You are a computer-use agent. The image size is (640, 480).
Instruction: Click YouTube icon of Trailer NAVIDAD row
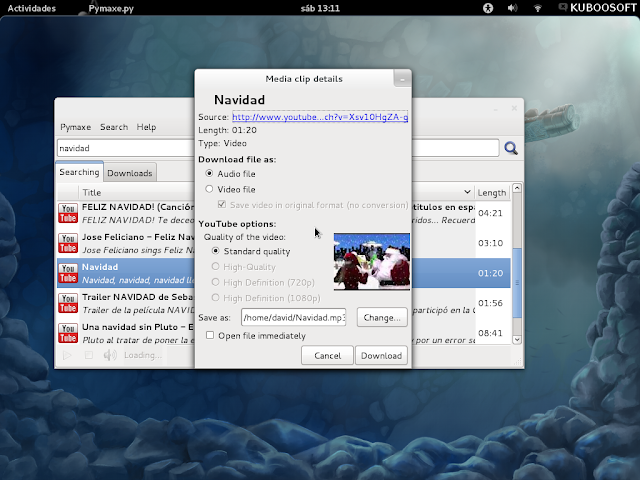(68, 303)
